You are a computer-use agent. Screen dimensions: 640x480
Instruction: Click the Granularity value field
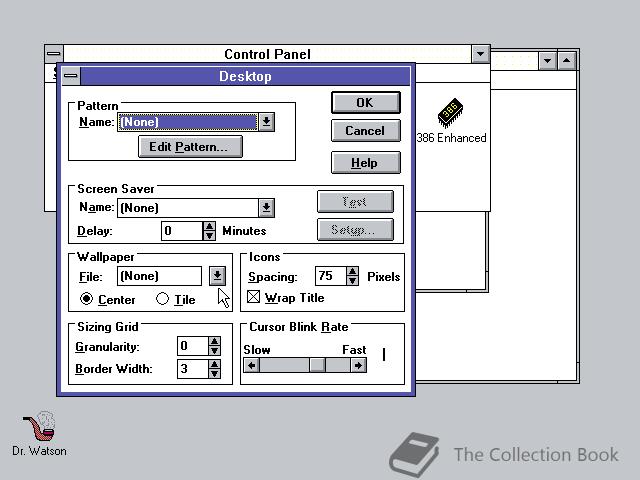click(x=193, y=346)
